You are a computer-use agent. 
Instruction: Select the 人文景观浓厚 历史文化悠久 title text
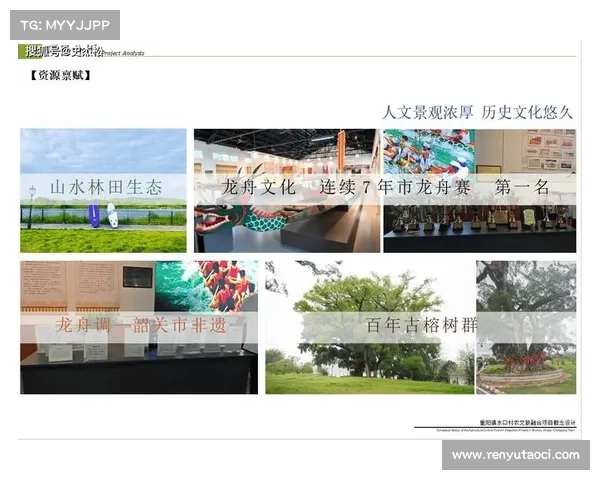[x=477, y=112]
